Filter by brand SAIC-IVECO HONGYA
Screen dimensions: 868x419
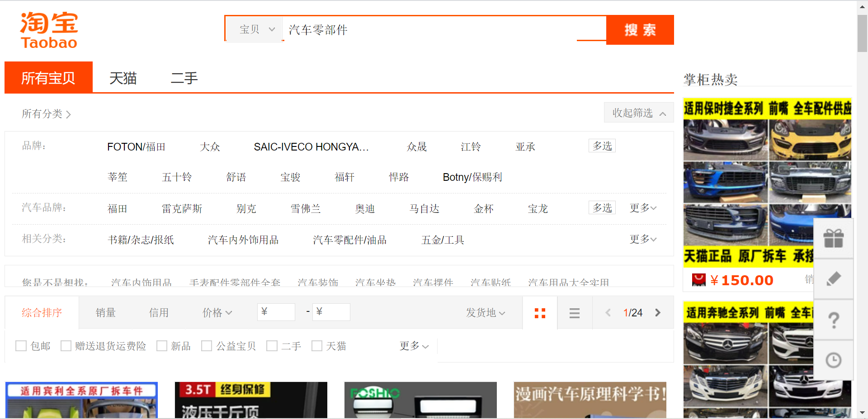(311, 147)
